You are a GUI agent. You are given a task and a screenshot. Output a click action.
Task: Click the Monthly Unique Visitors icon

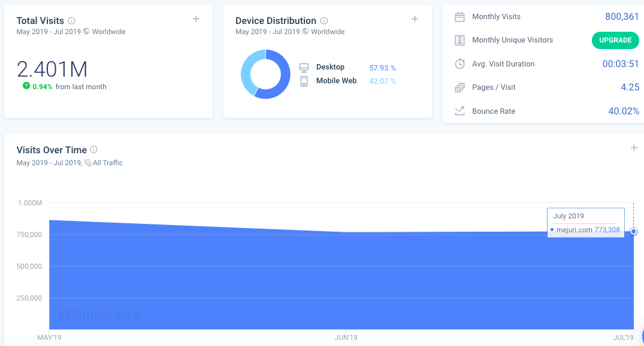[x=459, y=40]
